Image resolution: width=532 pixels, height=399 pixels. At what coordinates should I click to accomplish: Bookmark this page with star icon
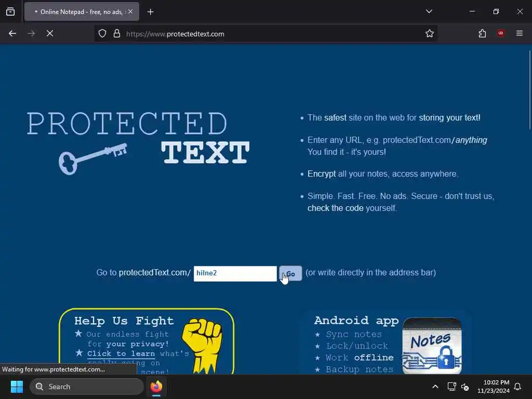click(430, 34)
